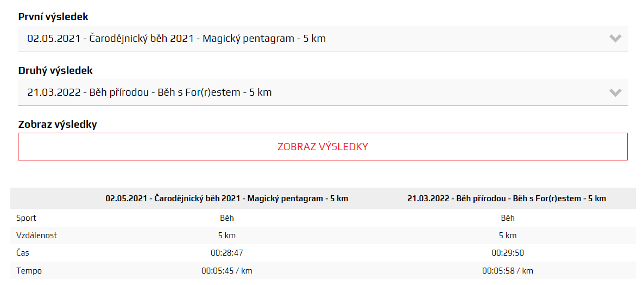Viewport: 644px width, 285px height.
Task: Click the Sport row label
Action: point(27,218)
